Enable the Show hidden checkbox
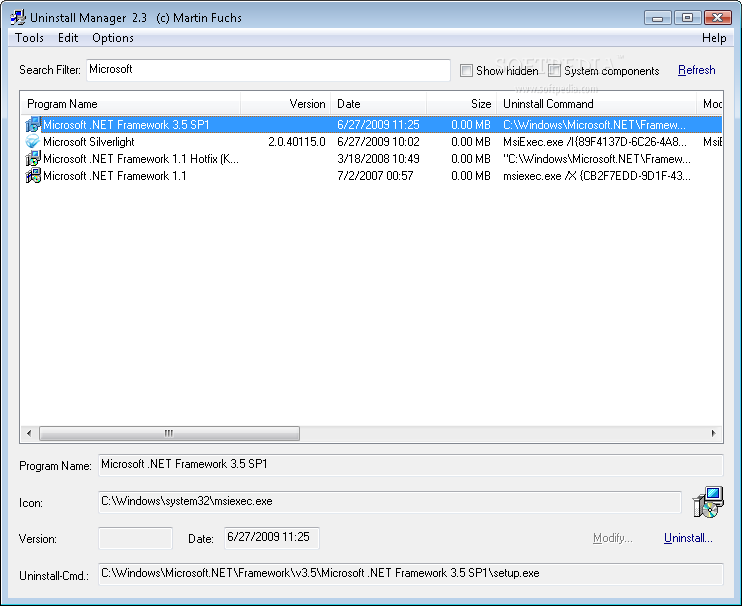Screen dimensions: 742x606 466,70
